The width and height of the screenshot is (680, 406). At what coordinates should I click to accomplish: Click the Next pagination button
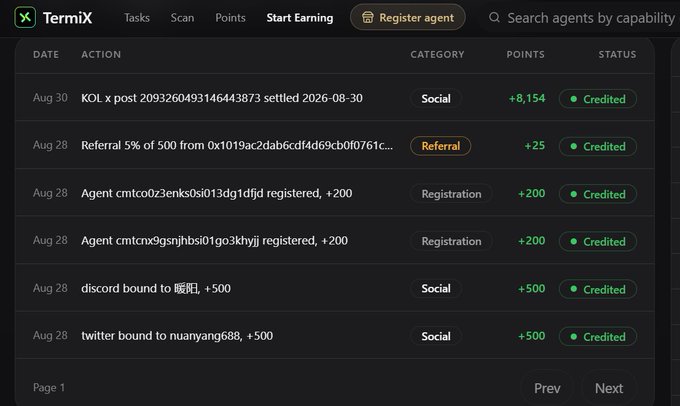point(609,388)
